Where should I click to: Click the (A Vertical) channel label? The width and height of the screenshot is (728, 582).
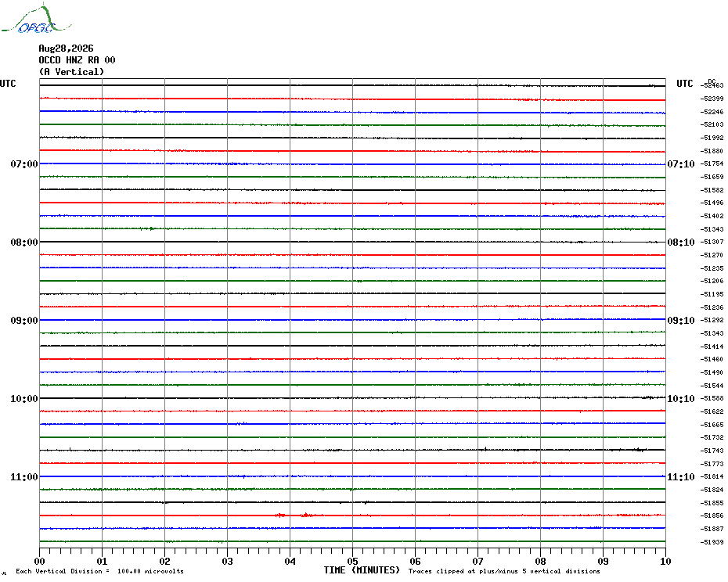71,71
